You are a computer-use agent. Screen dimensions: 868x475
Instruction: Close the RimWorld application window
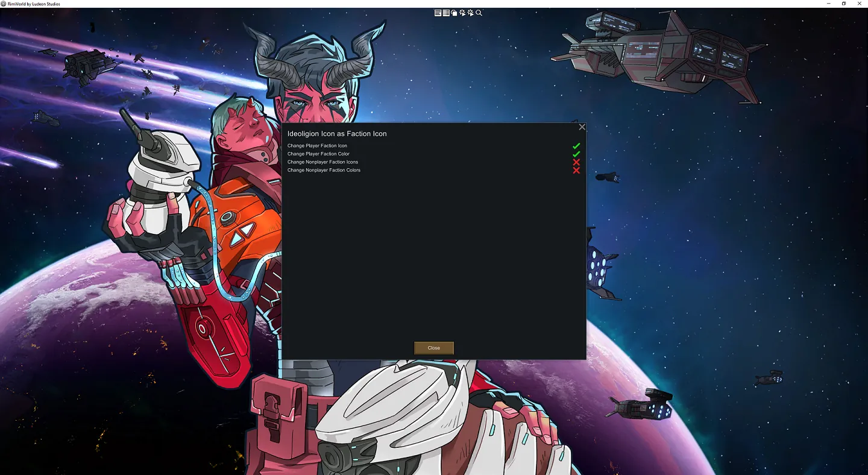[x=860, y=4]
